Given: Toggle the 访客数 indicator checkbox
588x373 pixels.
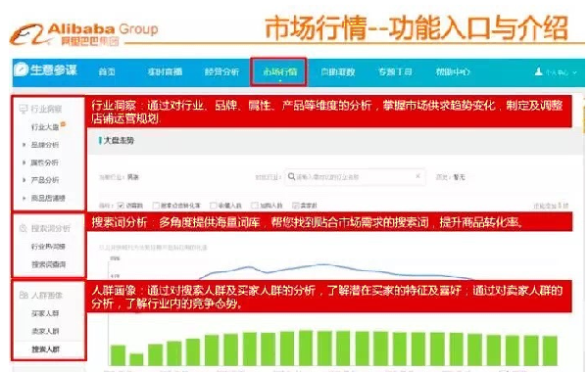Looking at the screenshot, I should coord(121,206).
